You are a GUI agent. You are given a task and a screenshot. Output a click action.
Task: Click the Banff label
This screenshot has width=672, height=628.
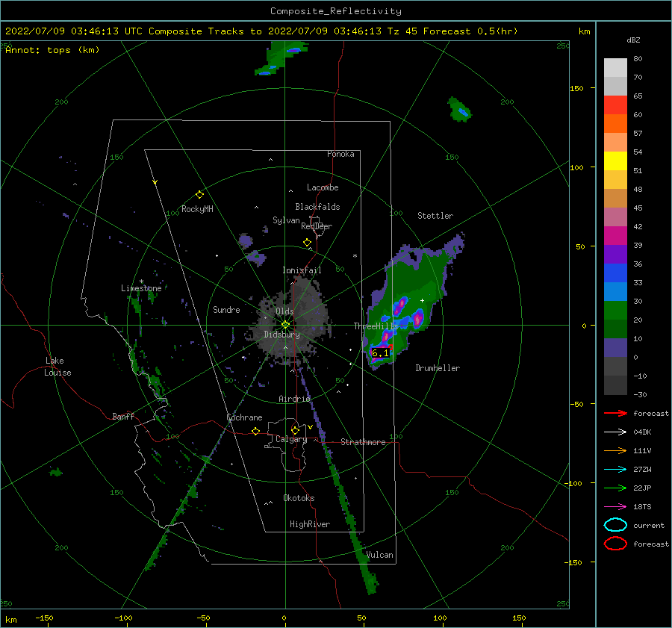(x=123, y=416)
